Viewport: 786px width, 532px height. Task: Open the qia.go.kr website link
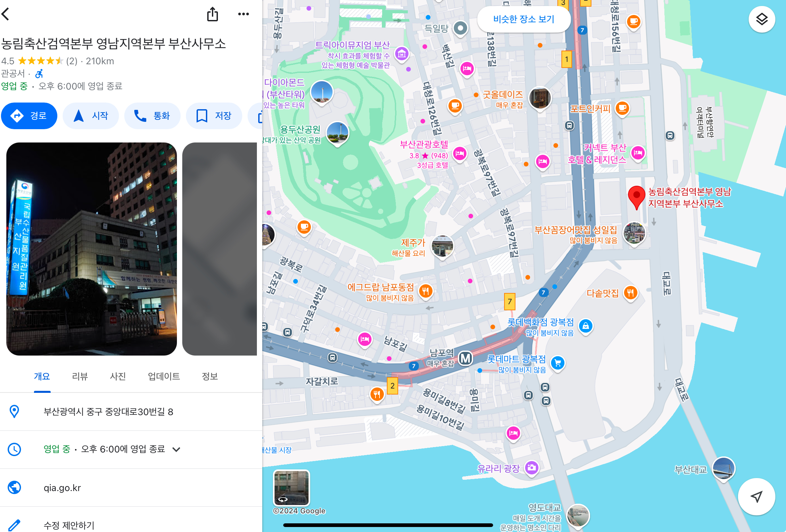[62, 488]
